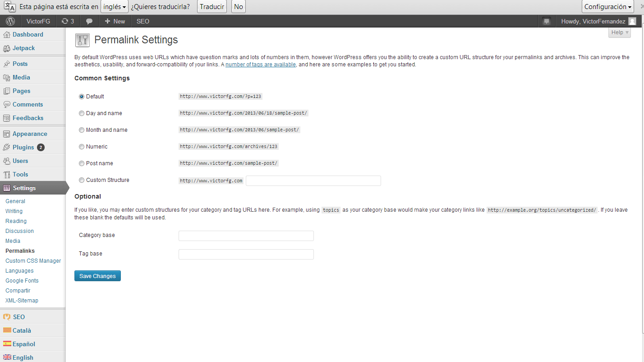This screenshot has width=644, height=362.
Task: Click the Category base input field
Action: coord(246,236)
